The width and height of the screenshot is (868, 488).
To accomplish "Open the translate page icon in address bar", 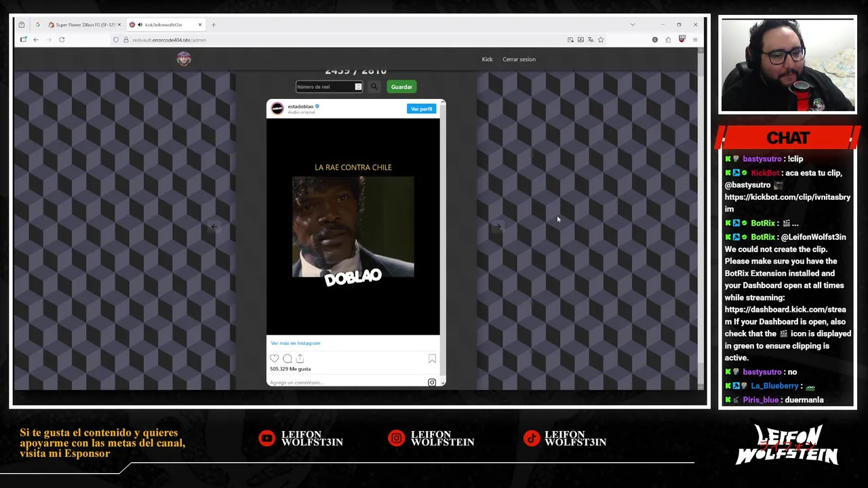I will pyautogui.click(x=591, y=40).
